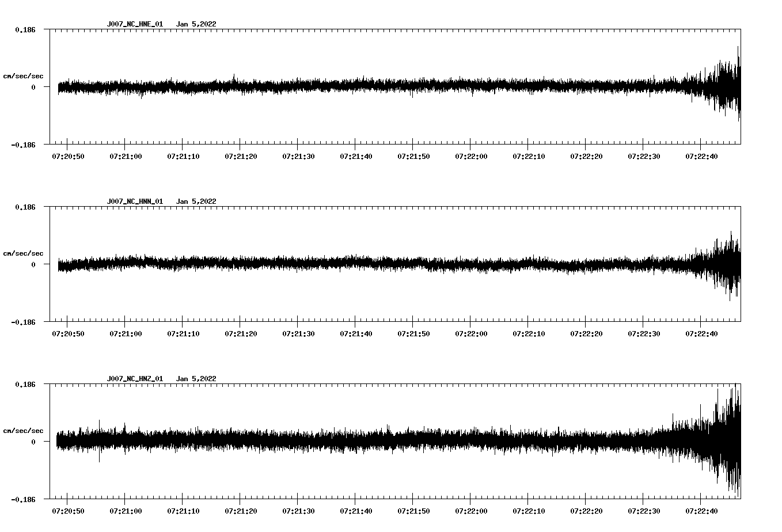The height and width of the screenshot is (532, 782).
Task: Click the 07:21:00 tick label on HNE plot
Action: pyautogui.click(x=126, y=156)
